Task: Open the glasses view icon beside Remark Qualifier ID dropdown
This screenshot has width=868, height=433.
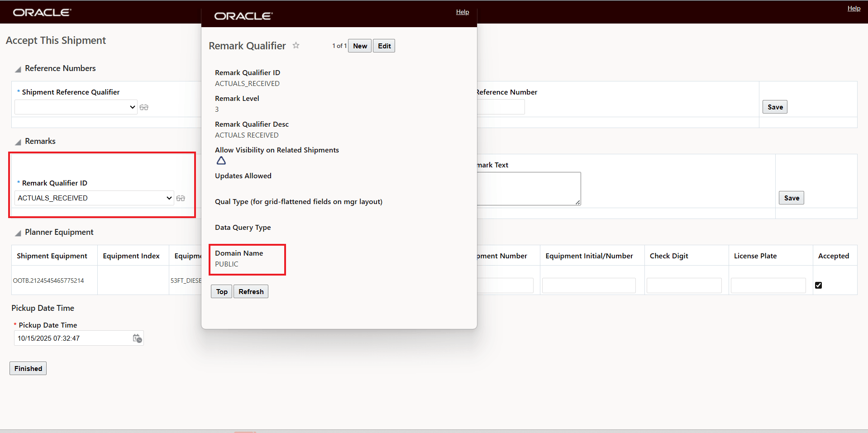Action: coord(181,198)
